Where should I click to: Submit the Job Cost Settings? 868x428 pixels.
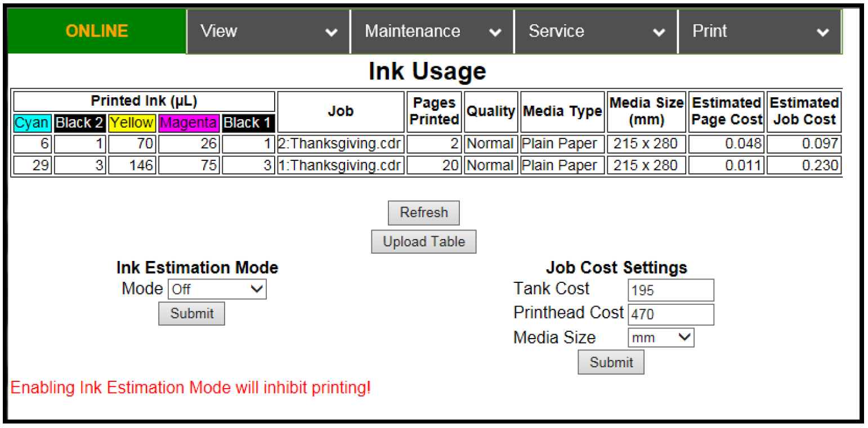[x=611, y=362]
